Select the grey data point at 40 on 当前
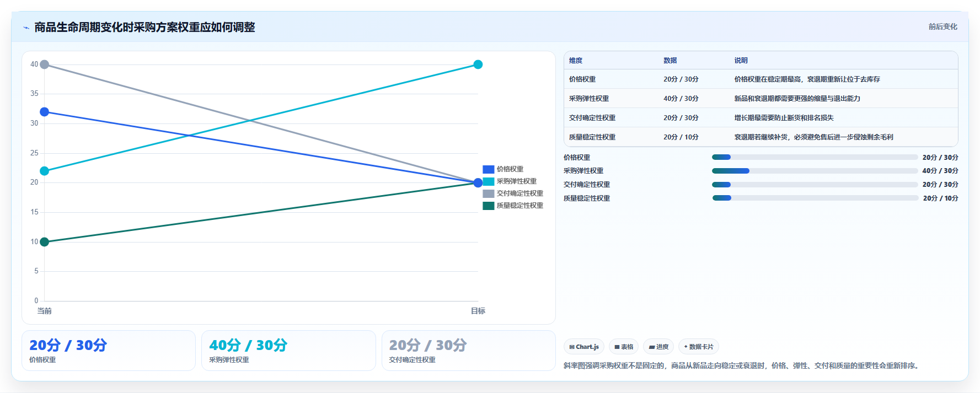The height and width of the screenshot is (393, 980). 45,64
